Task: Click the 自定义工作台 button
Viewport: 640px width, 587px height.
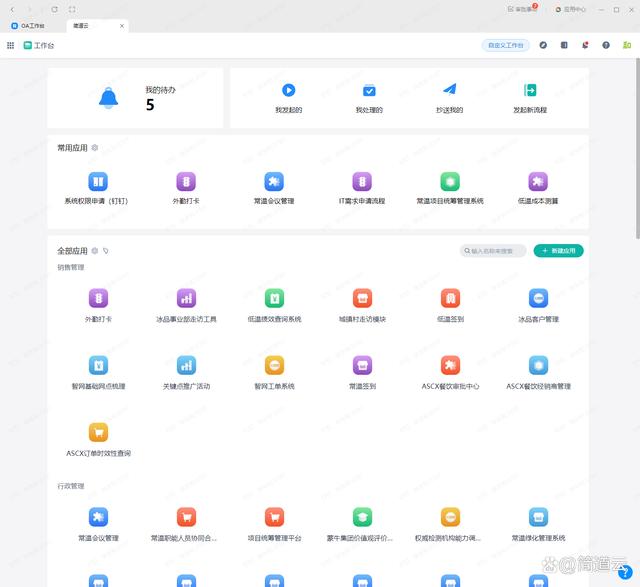Action: coord(505,45)
